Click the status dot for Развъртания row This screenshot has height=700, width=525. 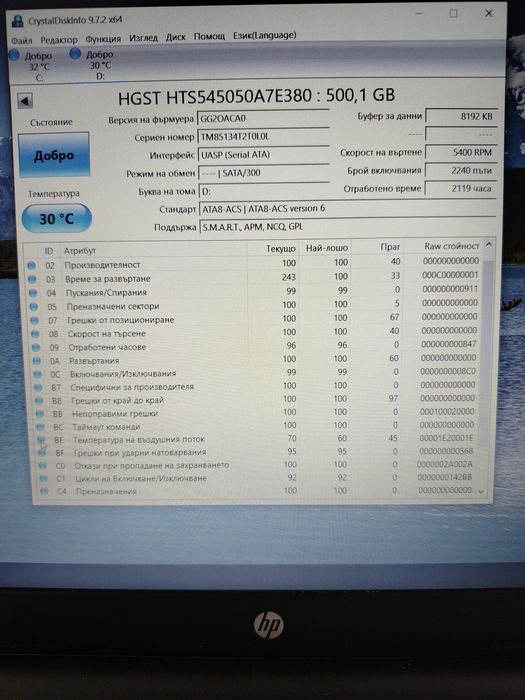coord(37,361)
